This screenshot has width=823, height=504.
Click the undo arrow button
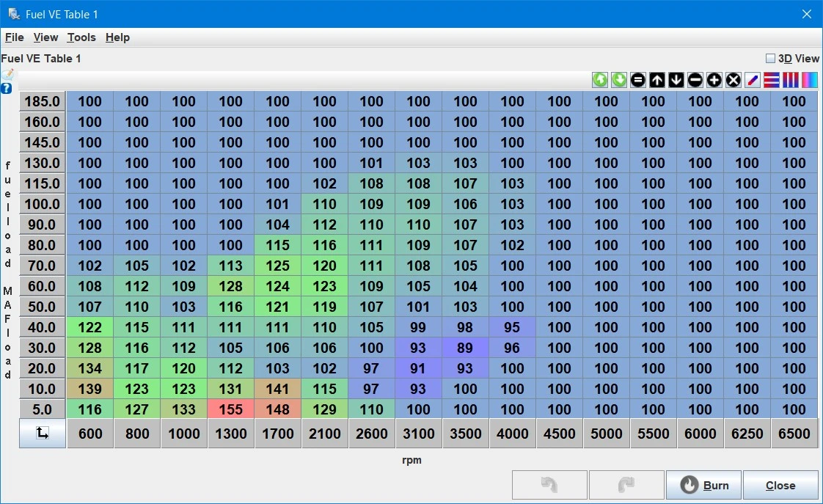[x=549, y=485]
